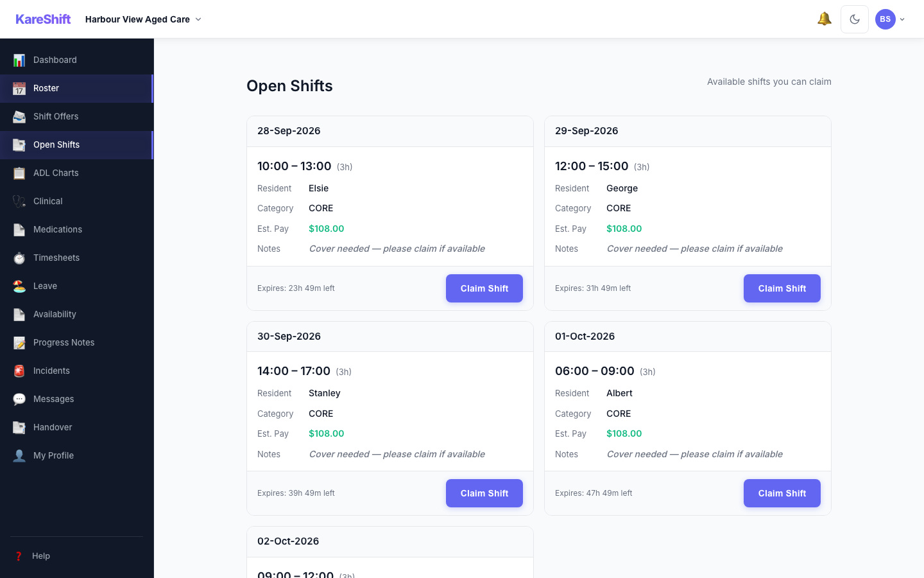The image size is (924, 578).
Task: Click 'Expires: 39h 49m left' text
Action: click(296, 493)
